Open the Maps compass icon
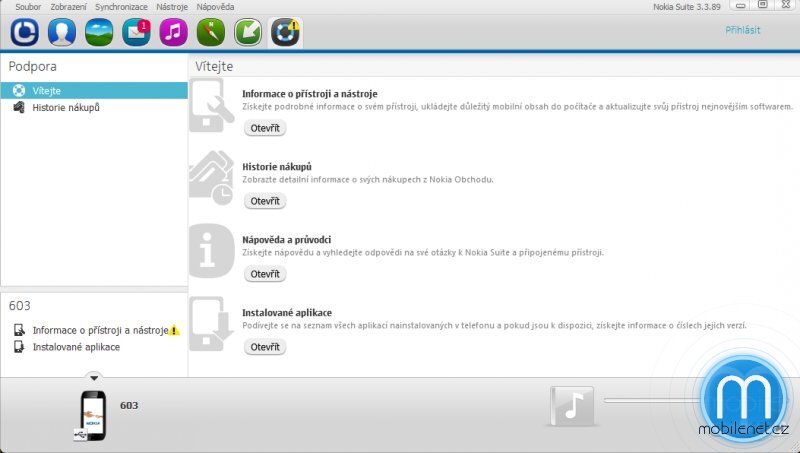This screenshot has width=800, height=453. (210, 32)
